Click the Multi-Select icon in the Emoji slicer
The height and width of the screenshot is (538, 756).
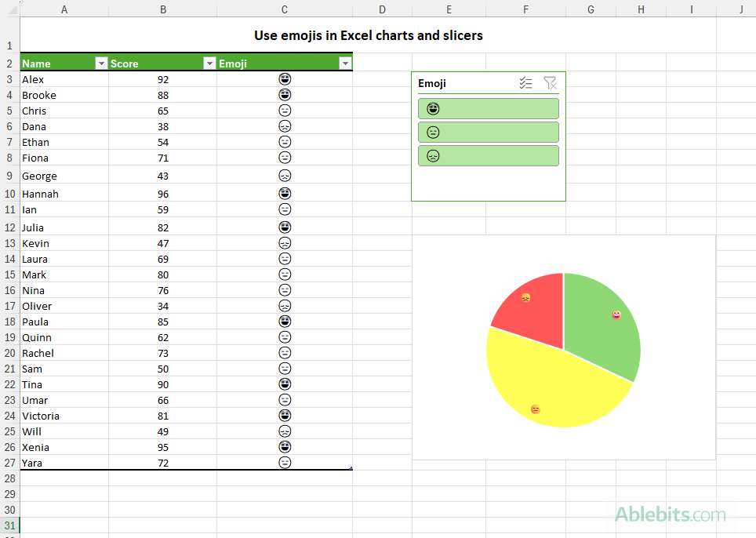[x=525, y=83]
